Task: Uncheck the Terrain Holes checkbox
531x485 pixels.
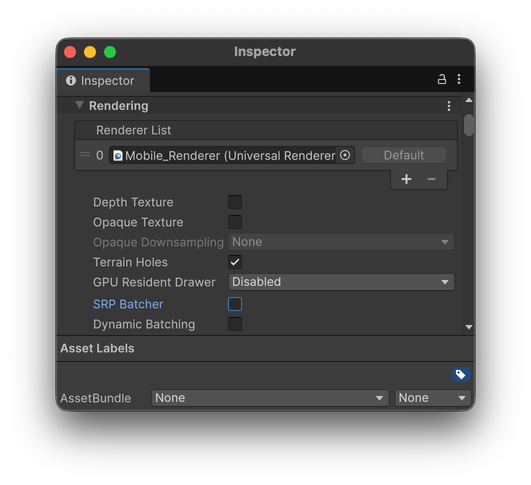Action: point(235,262)
